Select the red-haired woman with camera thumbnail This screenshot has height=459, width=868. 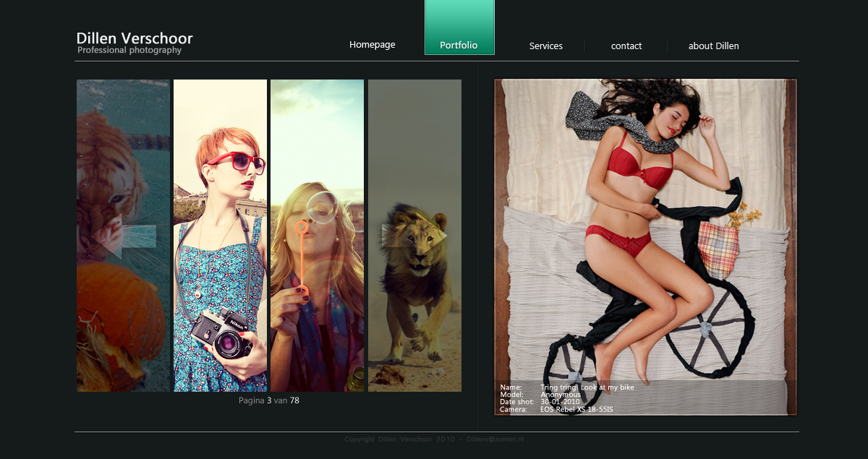click(x=220, y=236)
